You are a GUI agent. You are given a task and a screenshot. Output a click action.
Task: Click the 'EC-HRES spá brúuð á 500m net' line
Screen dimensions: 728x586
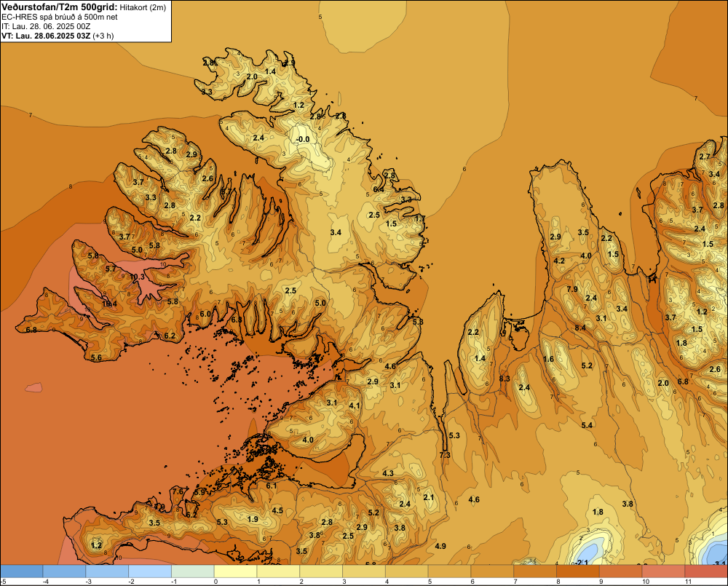(59, 17)
